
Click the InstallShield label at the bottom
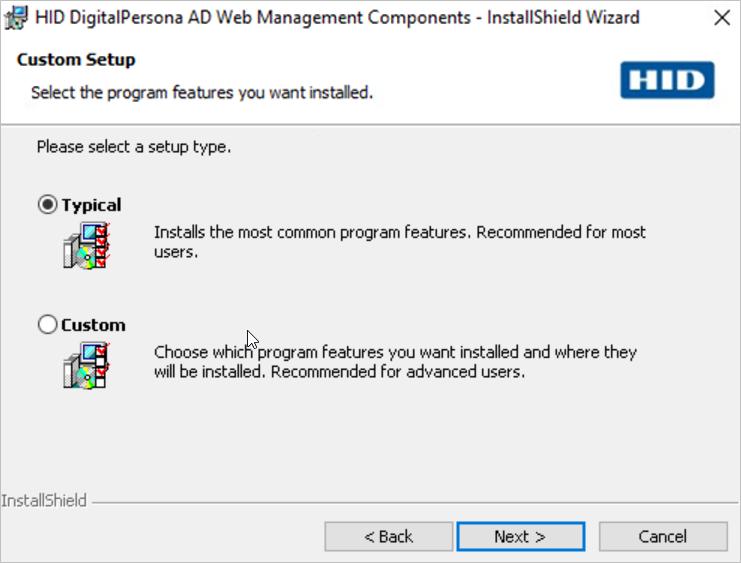point(44,500)
